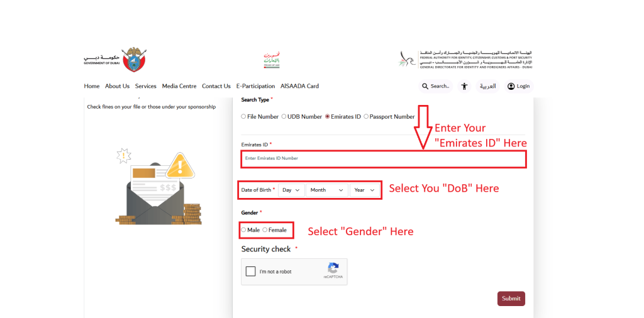The height and width of the screenshot is (318, 644).
Task: Select the File Number radio option
Action: (x=243, y=116)
